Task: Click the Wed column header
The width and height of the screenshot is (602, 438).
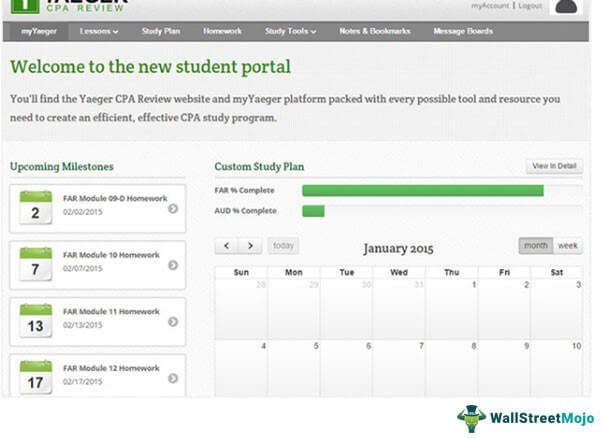Action: coord(399,273)
